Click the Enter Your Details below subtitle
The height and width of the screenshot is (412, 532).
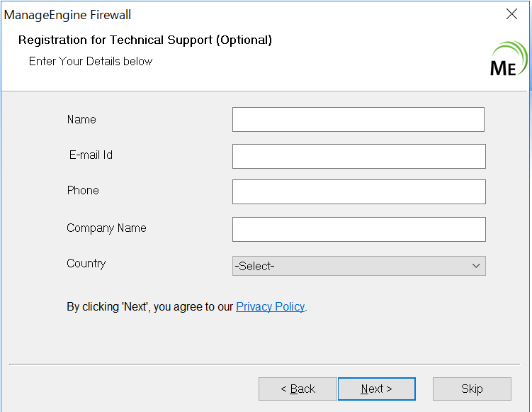point(91,62)
